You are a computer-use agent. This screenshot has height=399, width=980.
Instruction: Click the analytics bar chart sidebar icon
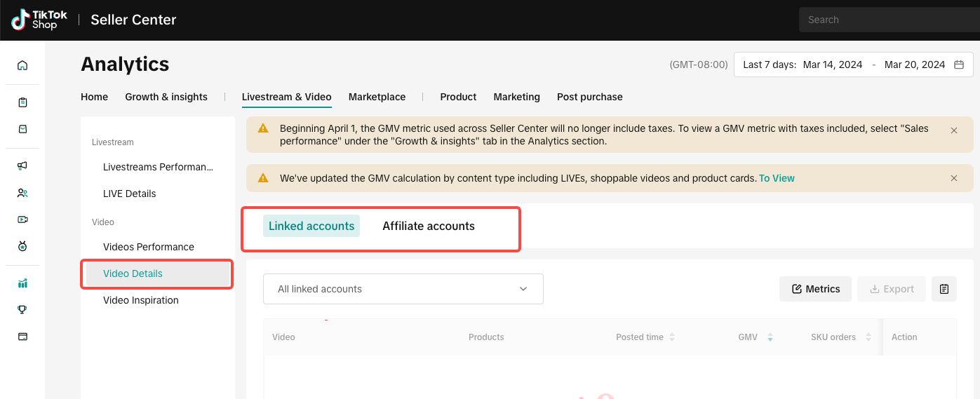[22, 283]
